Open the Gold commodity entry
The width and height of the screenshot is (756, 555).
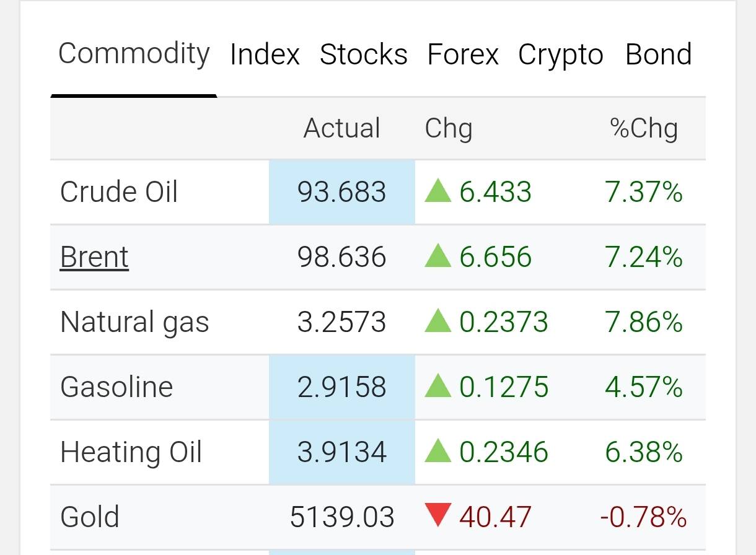click(90, 517)
